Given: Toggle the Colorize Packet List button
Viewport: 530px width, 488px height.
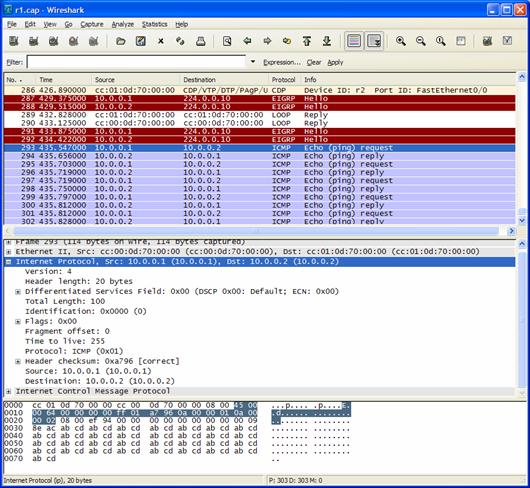Looking at the screenshot, I should point(354,41).
